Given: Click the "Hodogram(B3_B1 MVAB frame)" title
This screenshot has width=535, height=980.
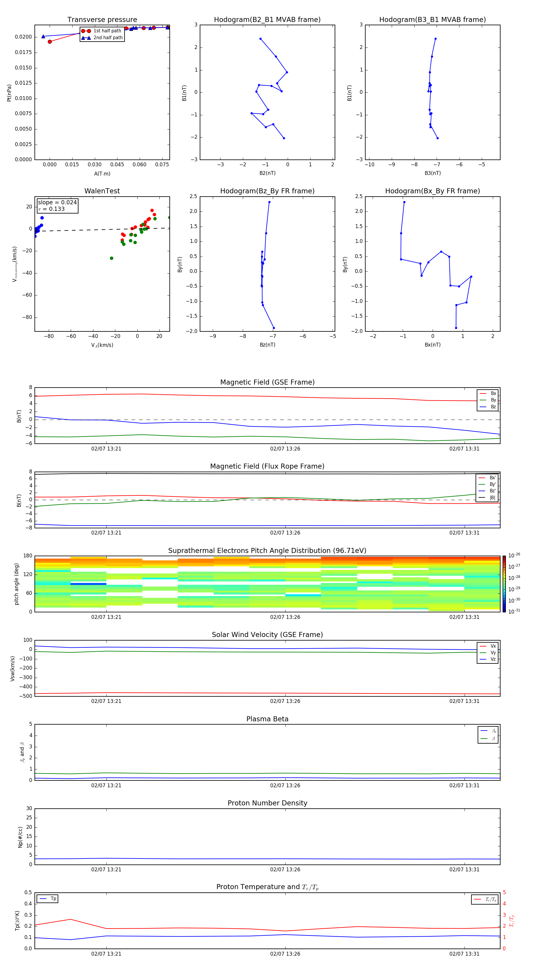Looking at the screenshot, I should click(x=432, y=20).
